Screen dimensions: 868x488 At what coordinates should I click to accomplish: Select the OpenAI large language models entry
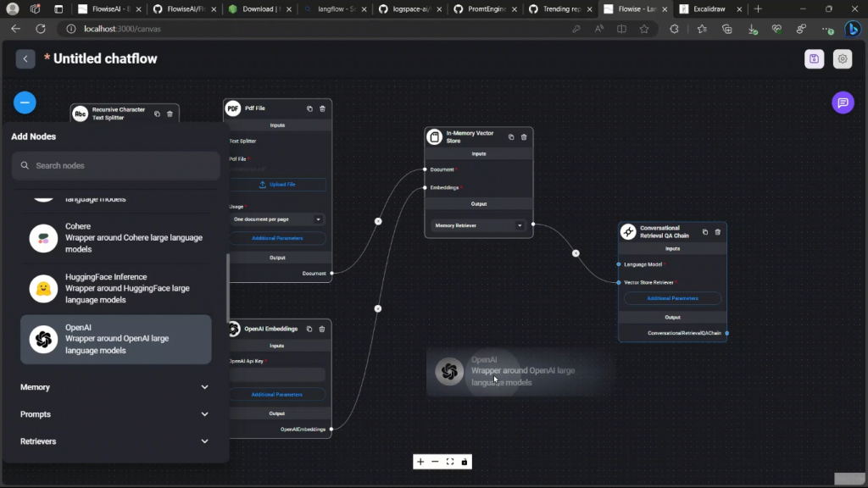click(115, 339)
